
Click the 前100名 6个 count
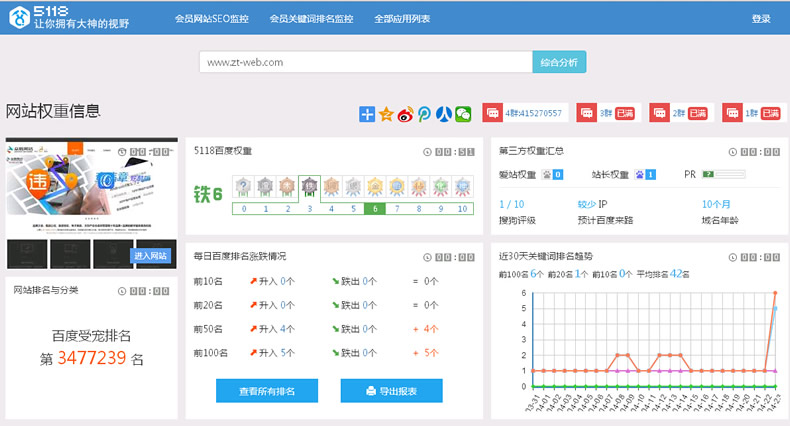pyautogui.click(x=521, y=274)
